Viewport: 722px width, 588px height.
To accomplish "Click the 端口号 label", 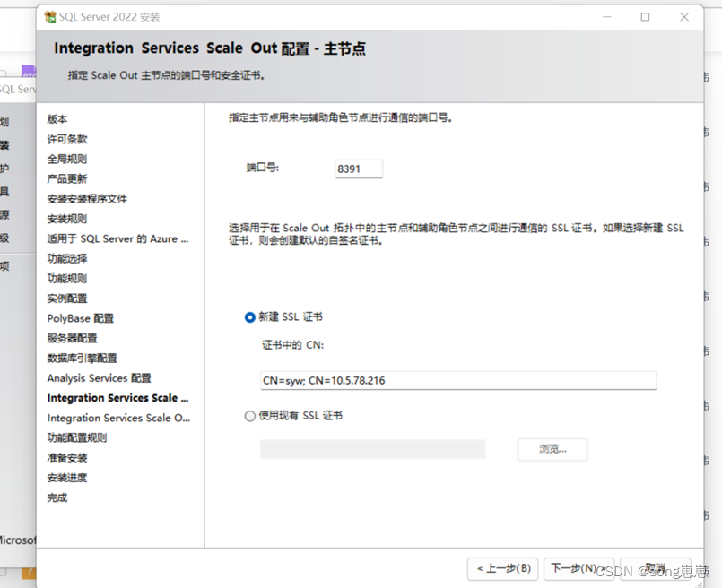I will point(263,168).
